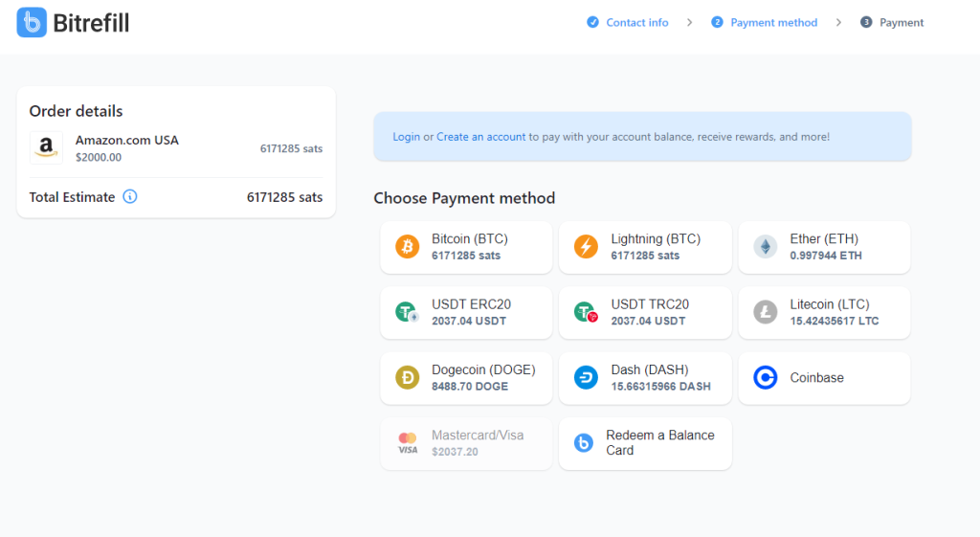
Task: Select USDT ERC20 payment method
Action: 466,313
